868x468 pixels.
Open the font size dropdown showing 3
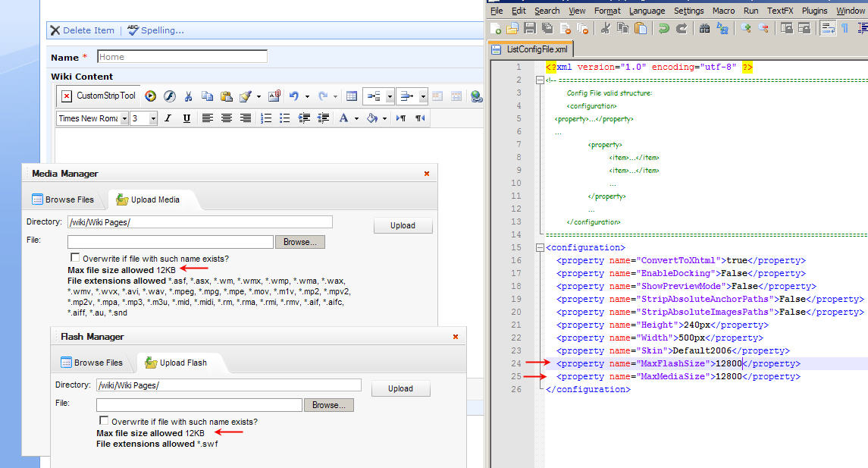click(153, 118)
